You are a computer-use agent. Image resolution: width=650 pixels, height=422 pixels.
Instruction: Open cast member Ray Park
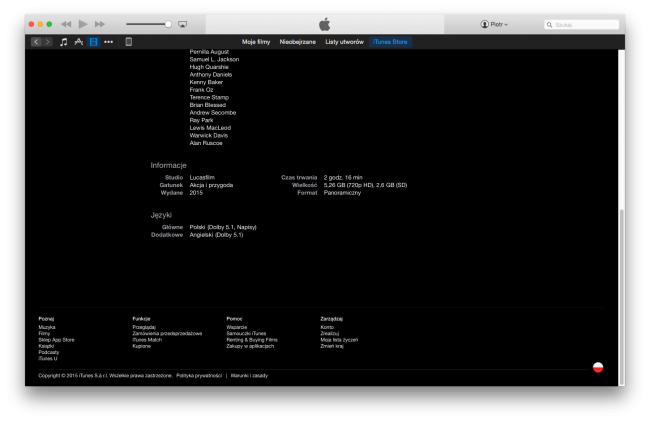click(201, 120)
